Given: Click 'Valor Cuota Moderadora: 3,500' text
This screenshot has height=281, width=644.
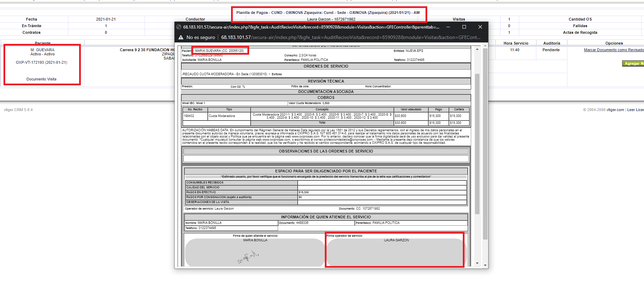Looking at the screenshot, I should (x=309, y=103).
